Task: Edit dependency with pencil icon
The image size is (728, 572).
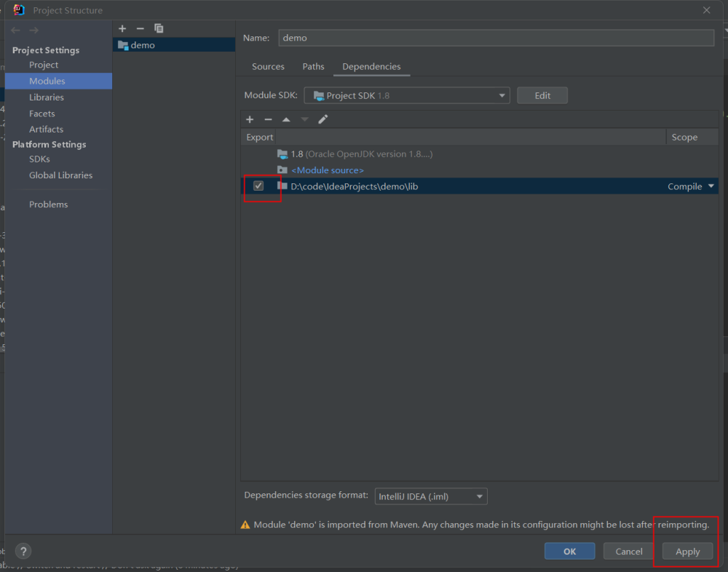Action: coord(323,119)
